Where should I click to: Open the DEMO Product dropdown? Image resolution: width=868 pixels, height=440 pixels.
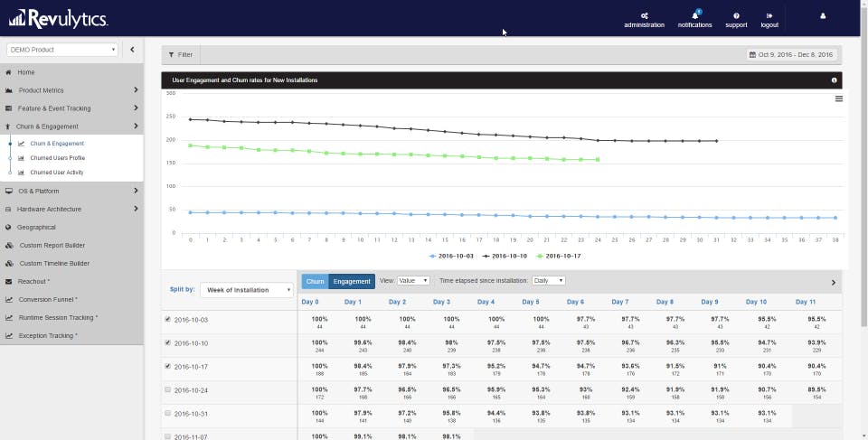pos(62,50)
